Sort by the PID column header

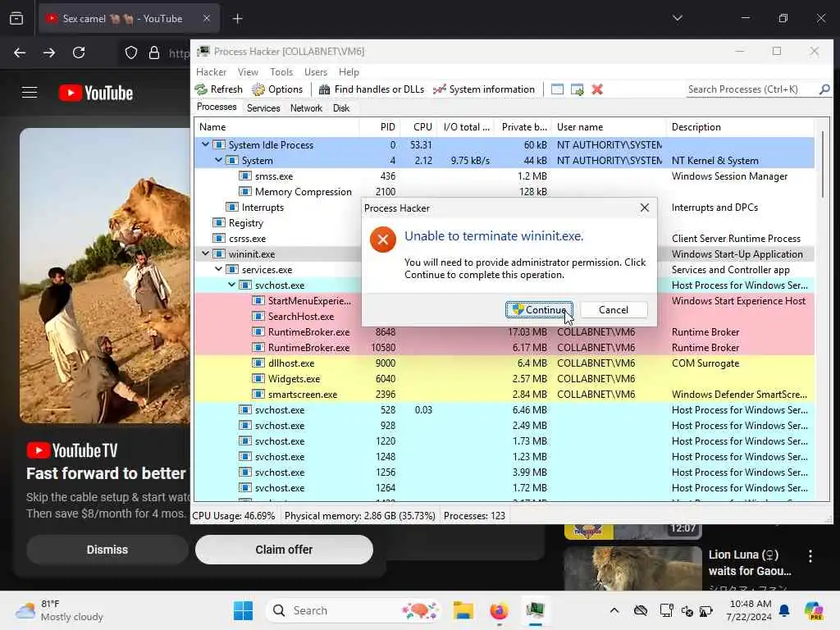pyautogui.click(x=379, y=127)
